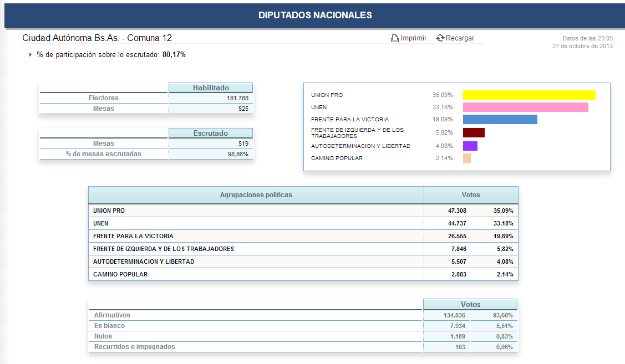
Task: Click the Imprimir link text
Action: coord(414,38)
